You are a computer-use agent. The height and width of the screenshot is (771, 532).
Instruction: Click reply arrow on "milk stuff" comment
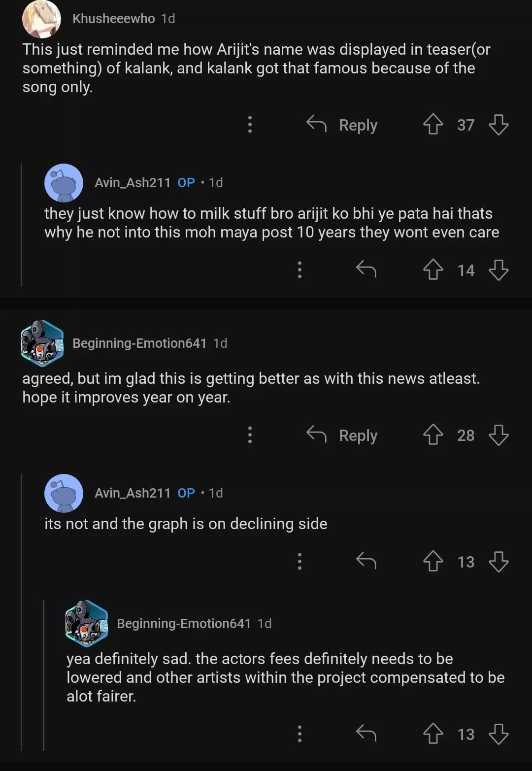pyautogui.click(x=366, y=269)
